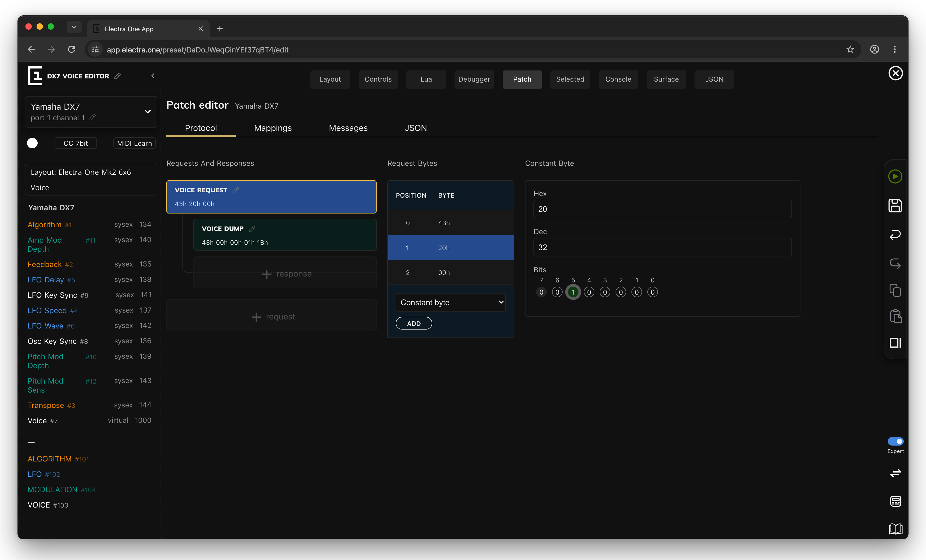Toggle bit 4 of constant byte

tap(589, 292)
